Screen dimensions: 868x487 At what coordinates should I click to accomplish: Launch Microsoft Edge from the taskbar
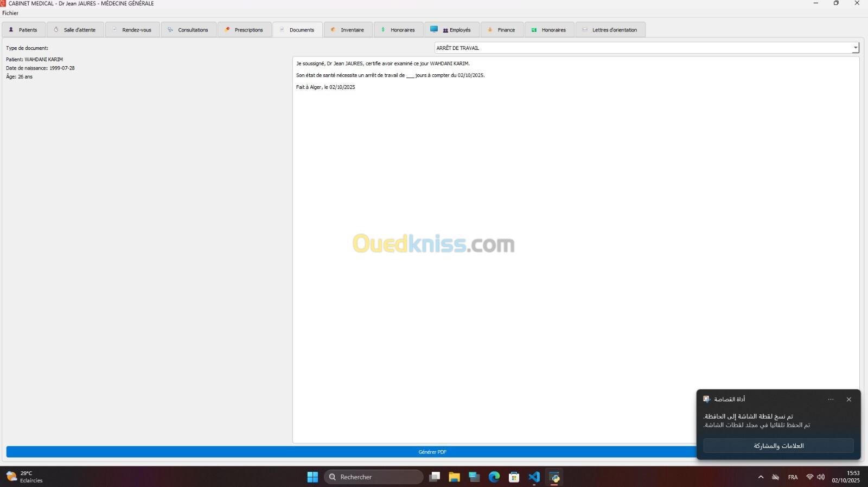[494, 477]
